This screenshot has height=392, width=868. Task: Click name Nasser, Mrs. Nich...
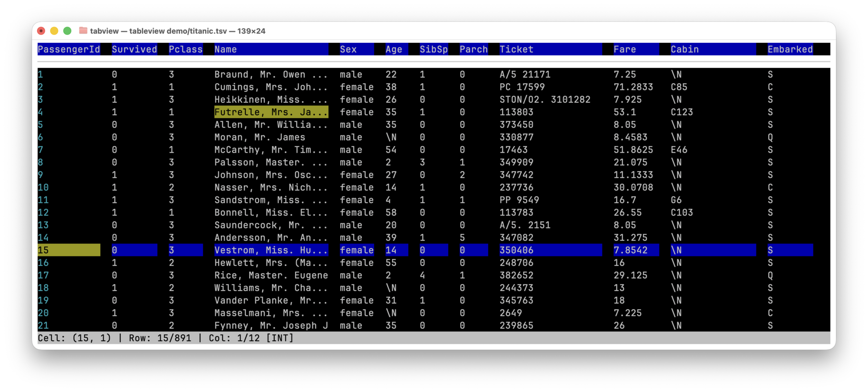click(x=271, y=187)
